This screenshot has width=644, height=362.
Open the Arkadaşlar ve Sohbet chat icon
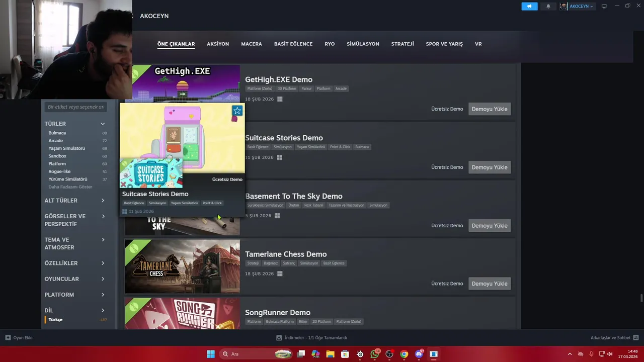click(636, 338)
